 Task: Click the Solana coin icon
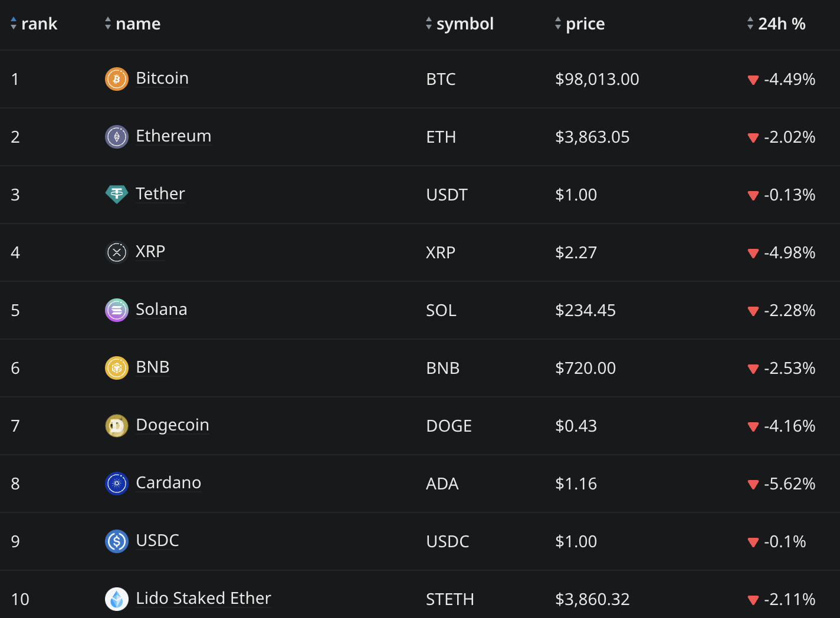(116, 310)
